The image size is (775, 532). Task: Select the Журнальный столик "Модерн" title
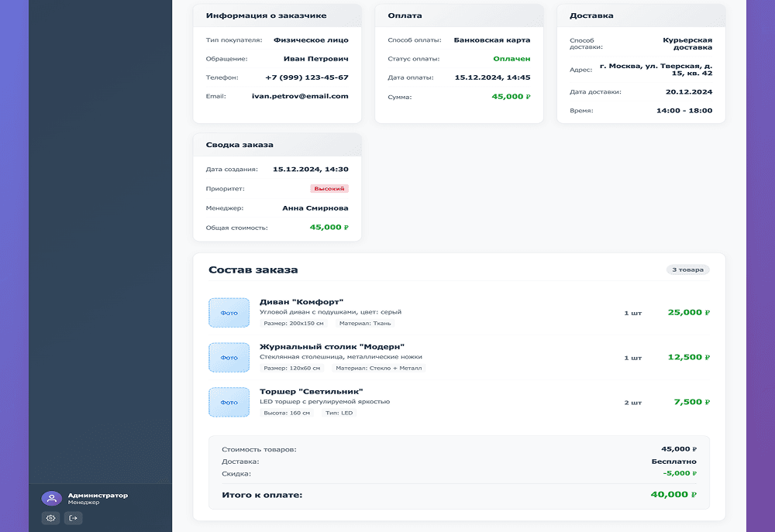332,346
